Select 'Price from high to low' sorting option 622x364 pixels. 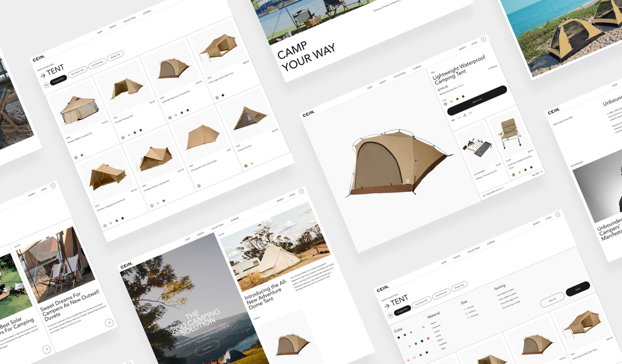[x=509, y=300]
